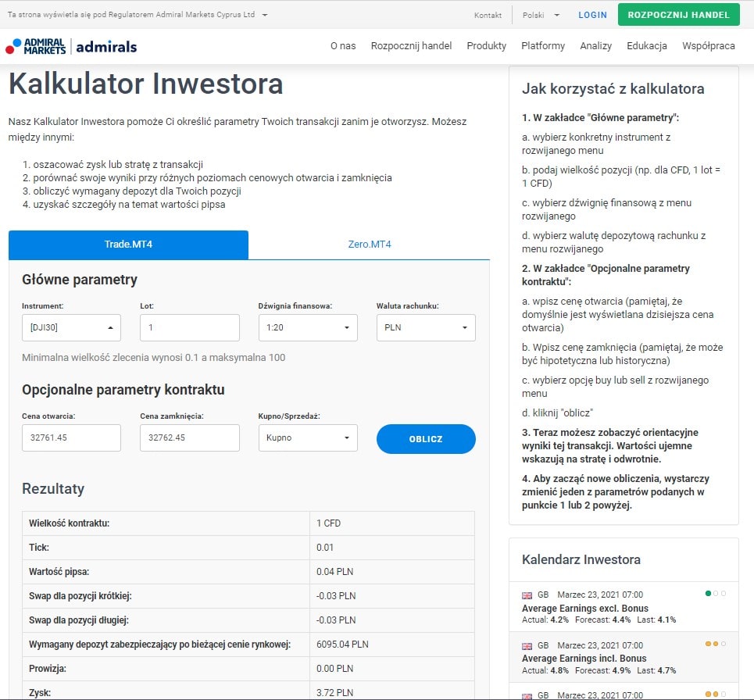Open the Dźwignia finansowa 1:20 dropdown
The image size is (754, 700).
[308, 327]
